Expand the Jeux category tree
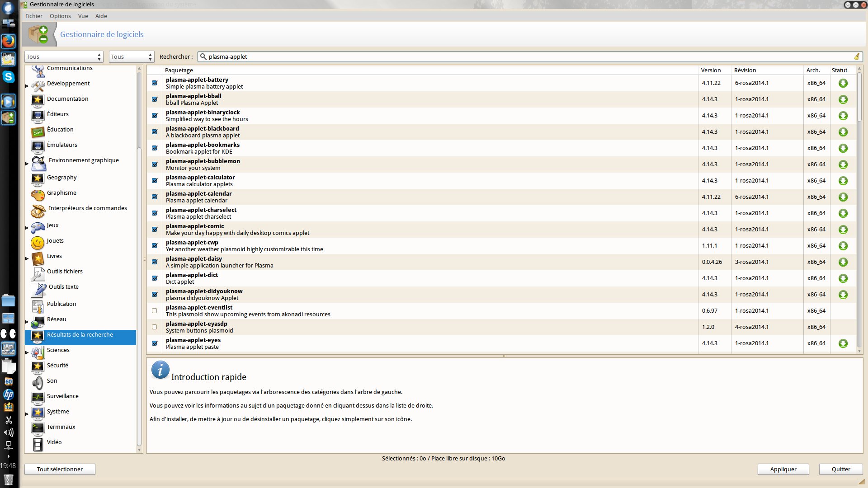This screenshot has height=488, width=868. [27, 228]
